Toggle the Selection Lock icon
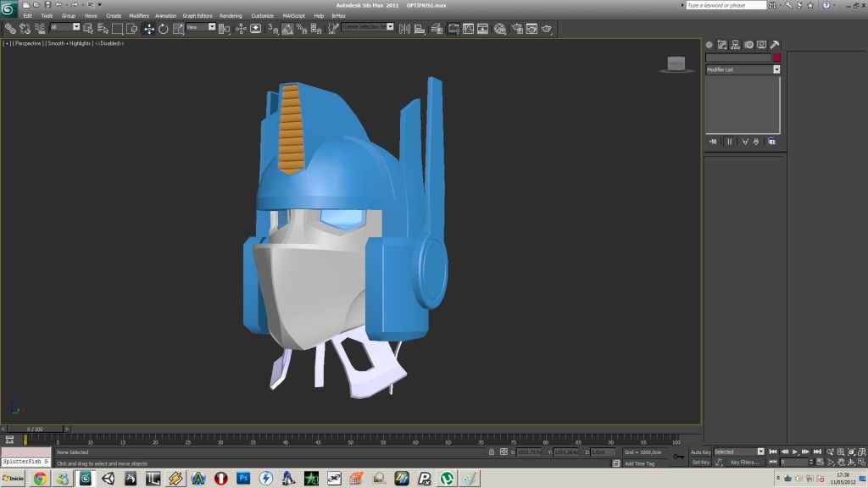This screenshot has width=868, height=488. (x=492, y=452)
